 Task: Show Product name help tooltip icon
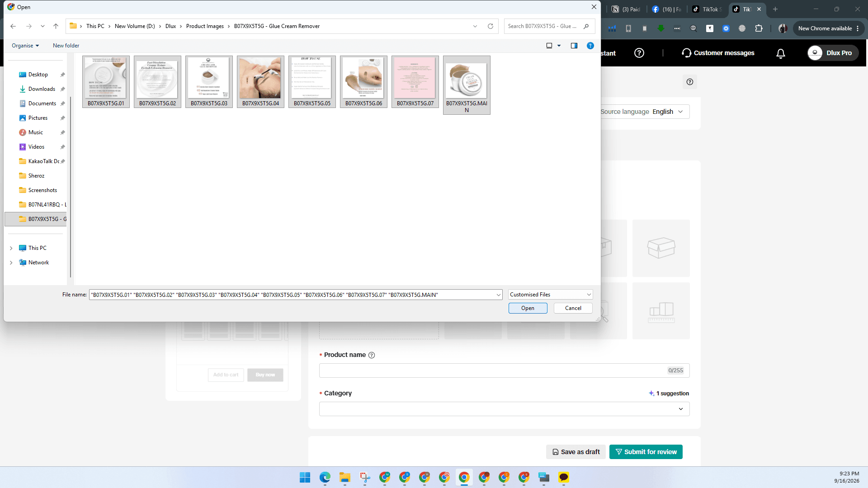coord(372,355)
